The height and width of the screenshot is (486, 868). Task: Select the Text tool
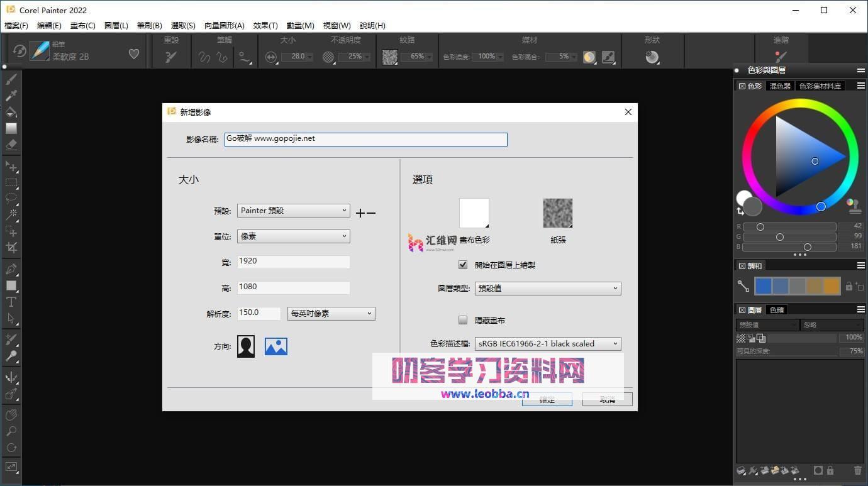click(x=11, y=302)
